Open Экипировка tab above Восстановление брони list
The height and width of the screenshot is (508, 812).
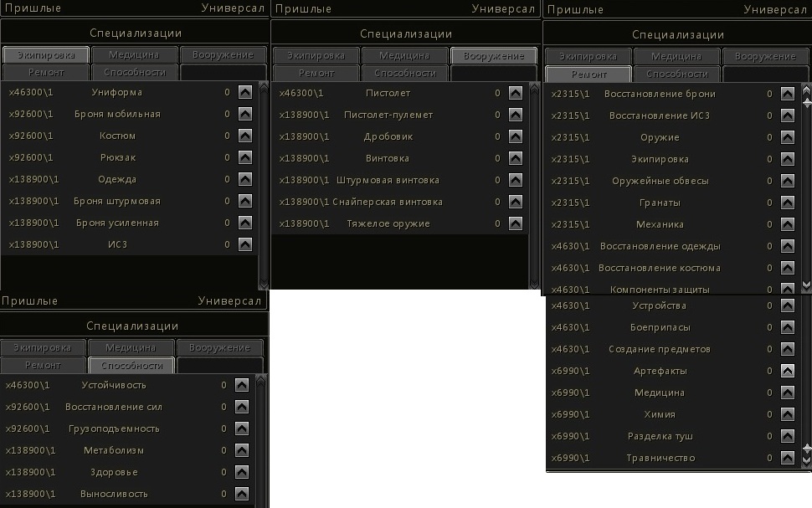(x=588, y=56)
